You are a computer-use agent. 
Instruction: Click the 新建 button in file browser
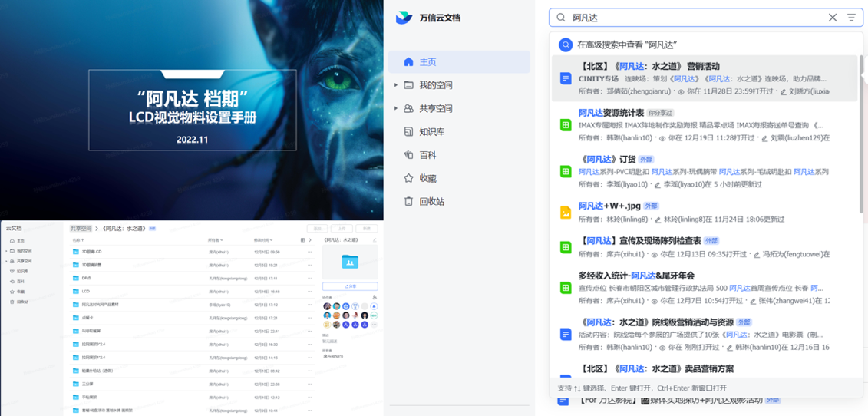[x=367, y=228]
